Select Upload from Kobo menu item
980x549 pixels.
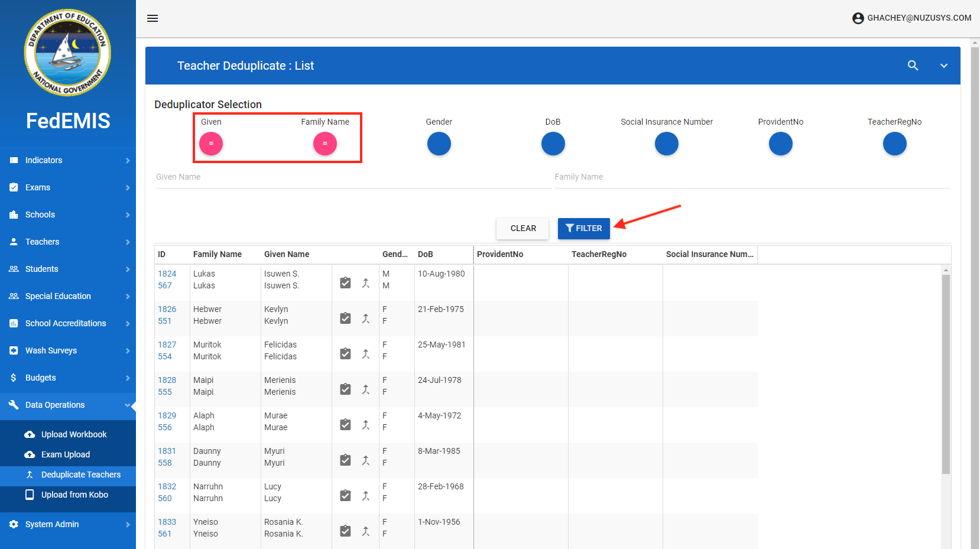pyautogui.click(x=74, y=495)
